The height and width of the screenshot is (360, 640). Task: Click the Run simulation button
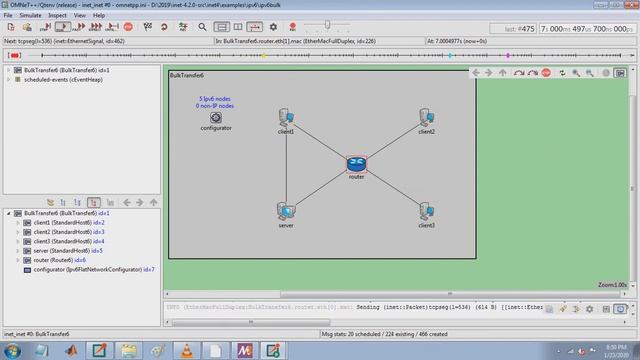62,27
